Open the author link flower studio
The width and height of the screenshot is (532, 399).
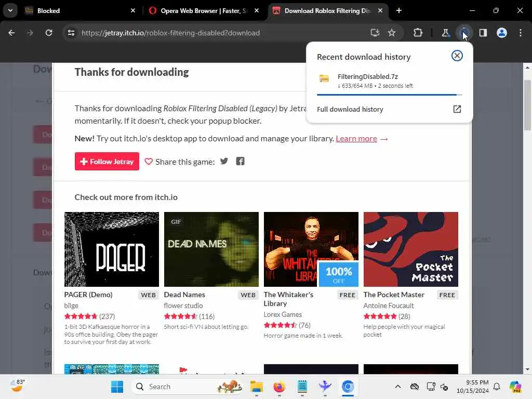click(x=183, y=305)
